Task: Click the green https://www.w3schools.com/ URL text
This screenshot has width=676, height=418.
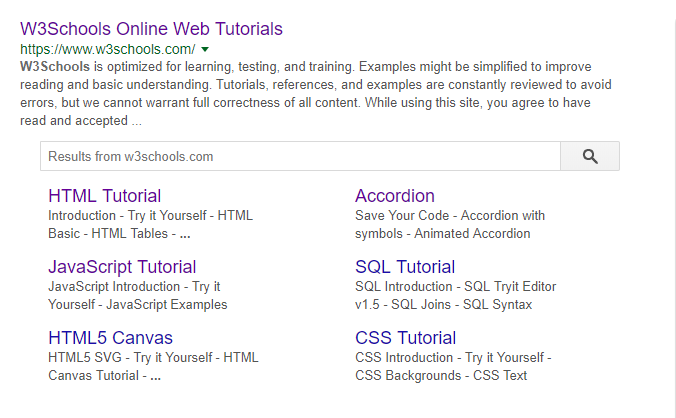Action: (108, 50)
